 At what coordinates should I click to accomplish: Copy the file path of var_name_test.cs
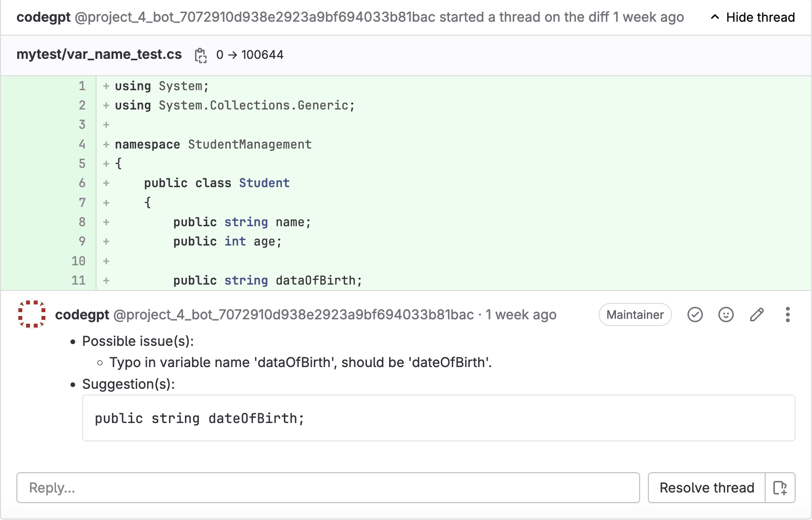point(200,55)
